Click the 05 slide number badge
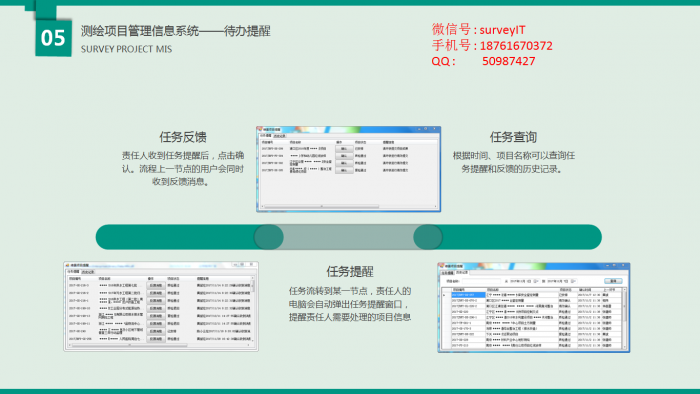 coord(53,38)
